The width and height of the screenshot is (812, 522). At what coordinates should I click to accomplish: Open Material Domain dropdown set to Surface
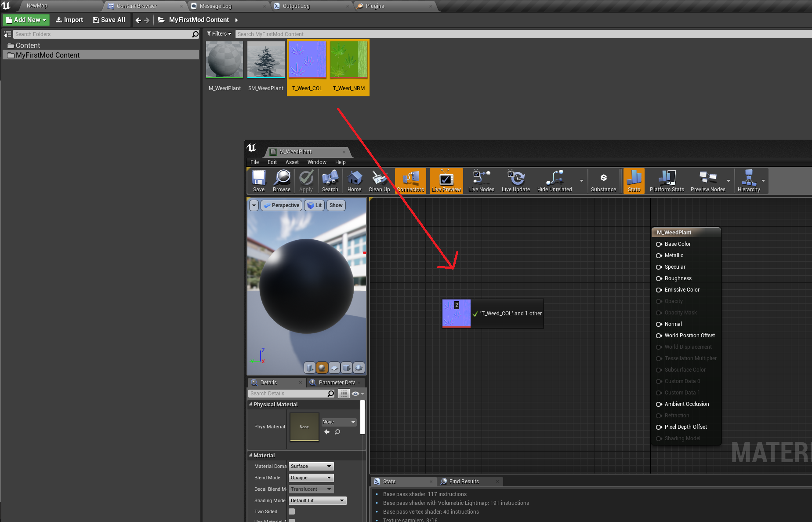click(311, 466)
